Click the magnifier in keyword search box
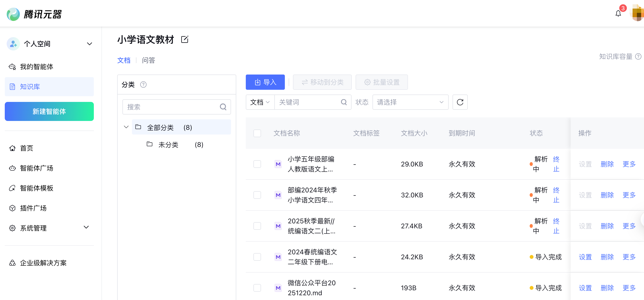Viewport: 644px width, 300px height. tap(344, 102)
